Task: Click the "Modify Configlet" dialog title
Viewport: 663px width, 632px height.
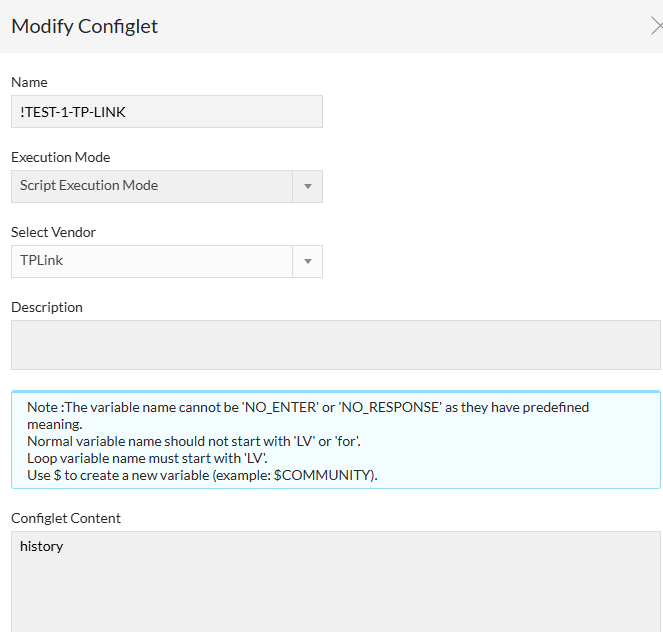Action: point(84,26)
